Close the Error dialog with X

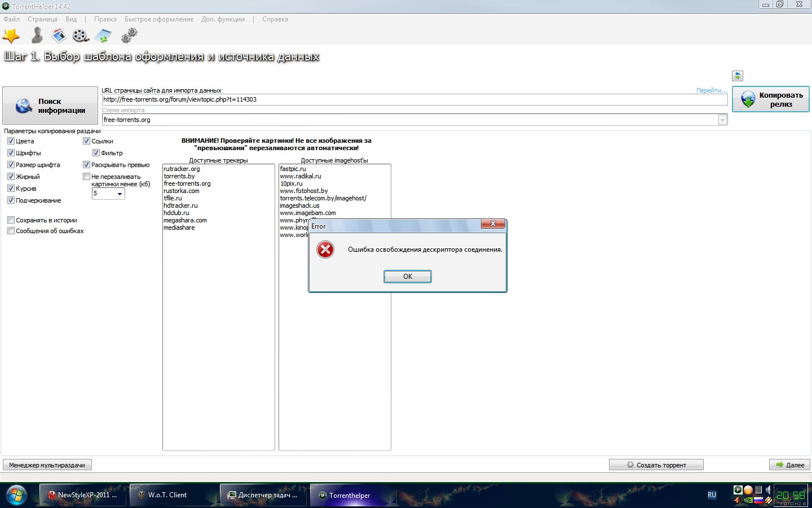(493, 224)
